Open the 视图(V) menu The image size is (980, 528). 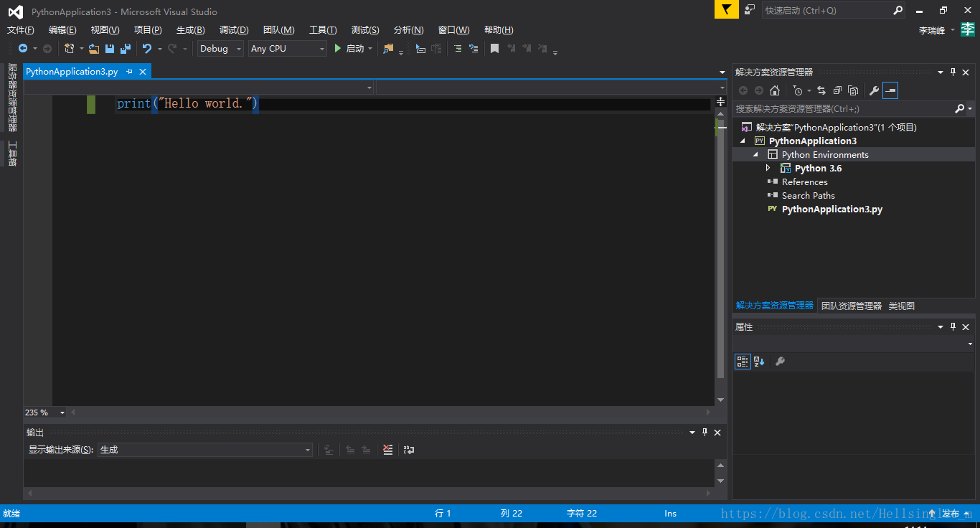click(x=105, y=29)
